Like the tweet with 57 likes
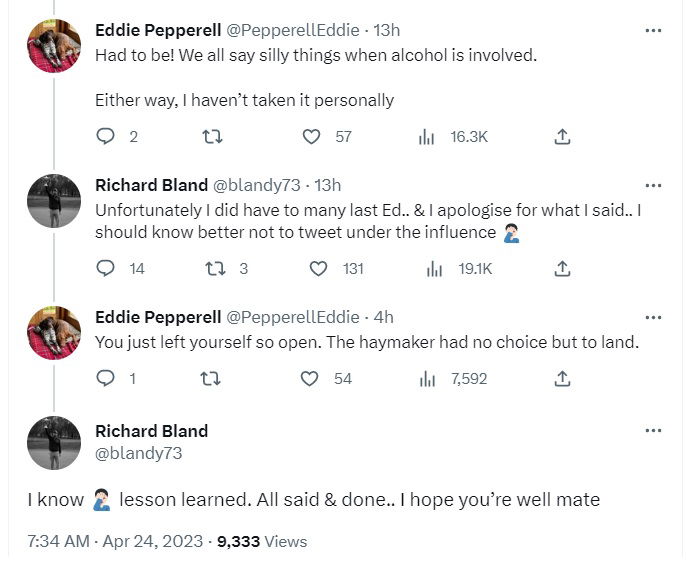 [311, 136]
